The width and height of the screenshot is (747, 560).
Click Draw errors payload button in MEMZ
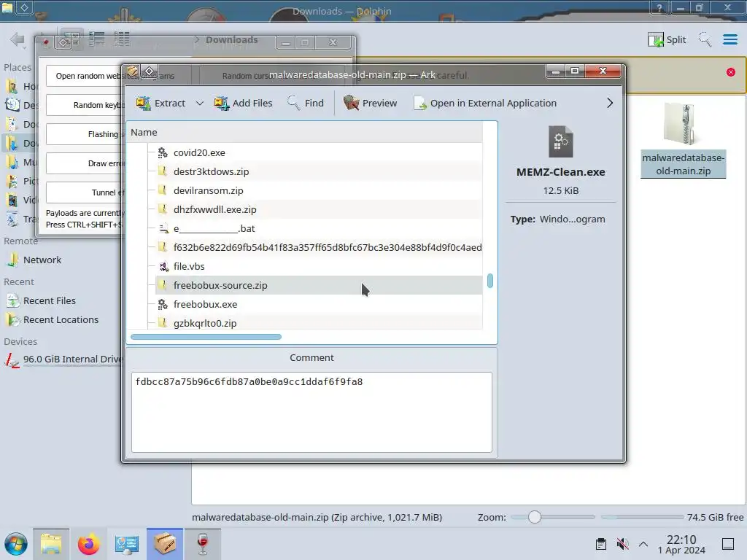click(x=84, y=163)
